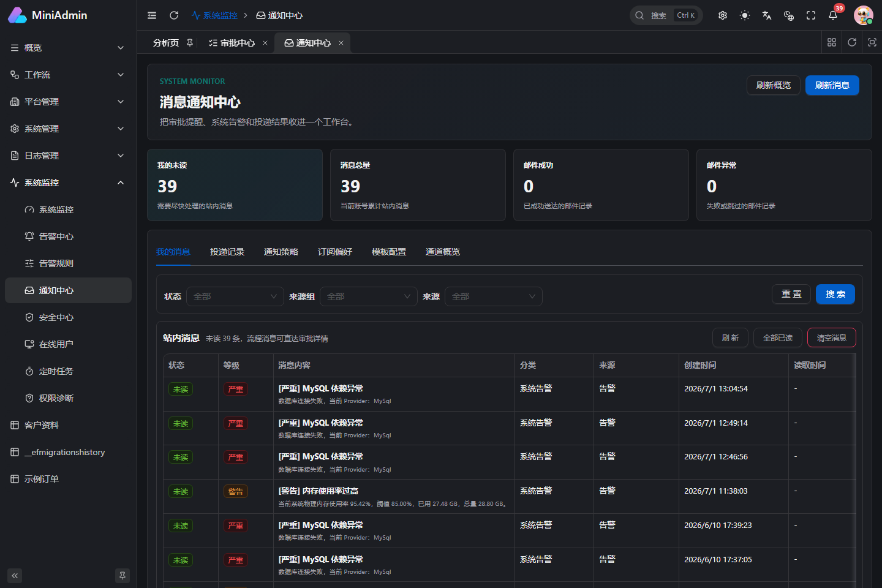Close the 审批中心 page tab
Image resolution: width=882 pixels, height=588 pixels.
(x=265, y=43)
